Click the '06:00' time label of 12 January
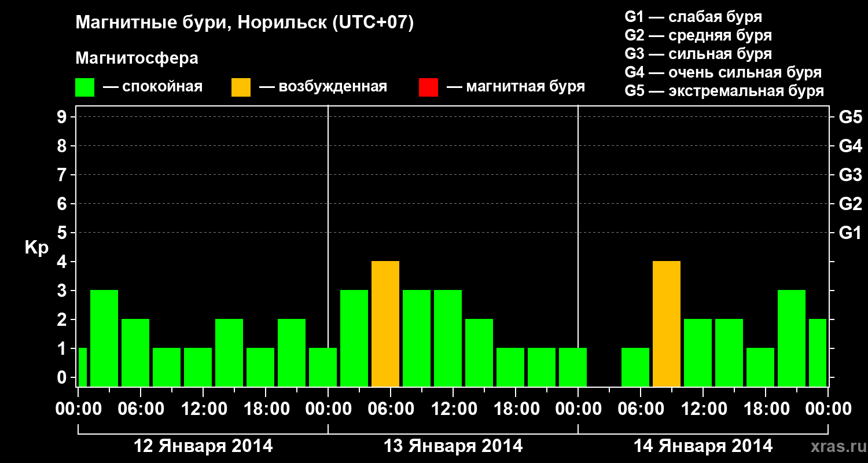Viewport: 868px width, 463px height. click(x=141, y=409)
